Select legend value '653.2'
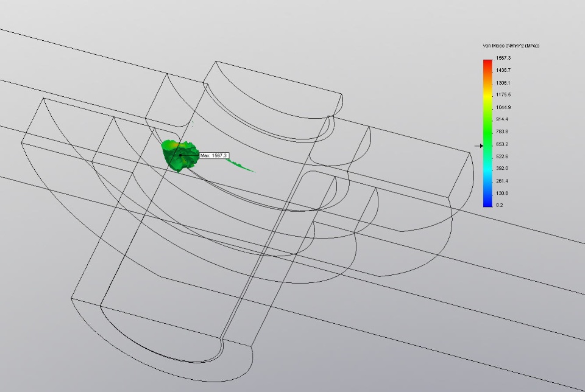The width and height of the screenshot is (585, 392). coord(502,144)
